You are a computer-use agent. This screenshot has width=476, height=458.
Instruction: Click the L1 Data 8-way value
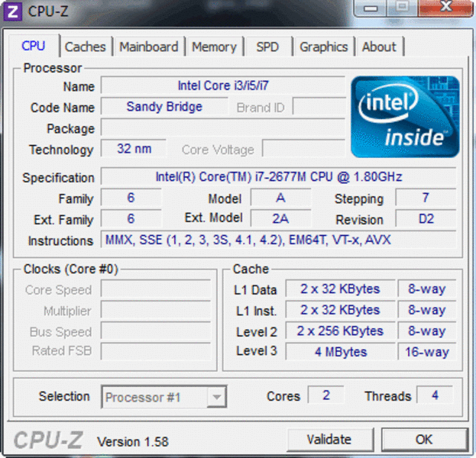coord(427,289)
